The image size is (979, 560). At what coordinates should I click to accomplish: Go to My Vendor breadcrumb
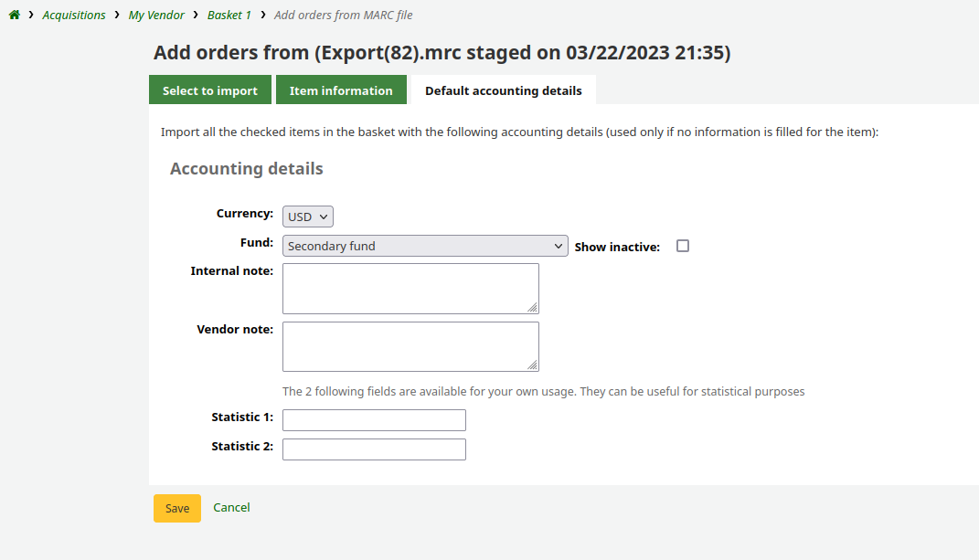[x=156, y=16]
